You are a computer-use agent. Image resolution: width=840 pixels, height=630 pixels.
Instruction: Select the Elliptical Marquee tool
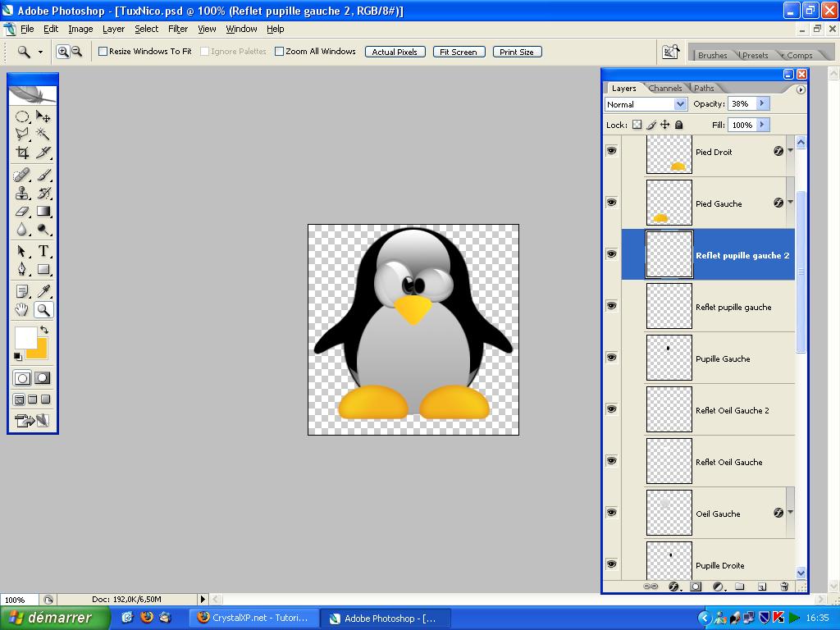coord(22,116)
